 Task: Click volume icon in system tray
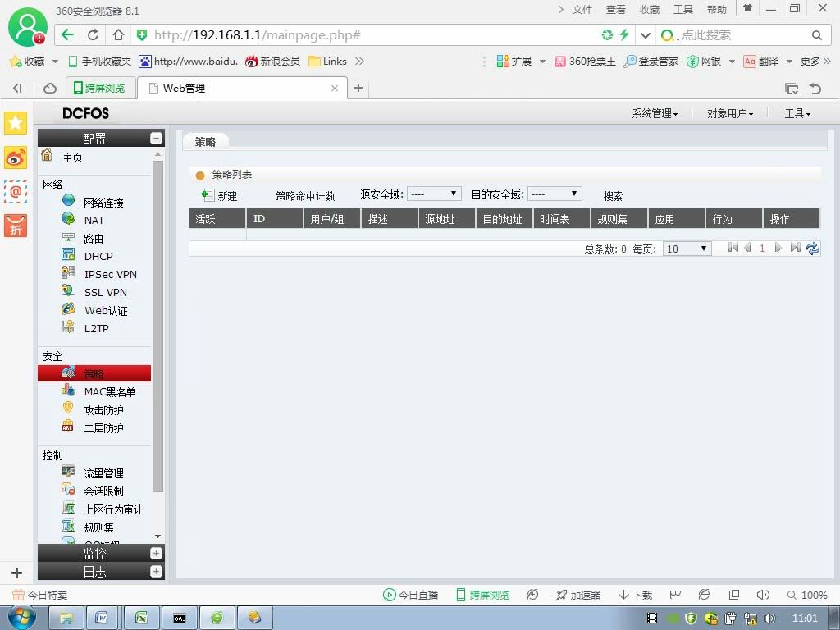coord(769,619)
